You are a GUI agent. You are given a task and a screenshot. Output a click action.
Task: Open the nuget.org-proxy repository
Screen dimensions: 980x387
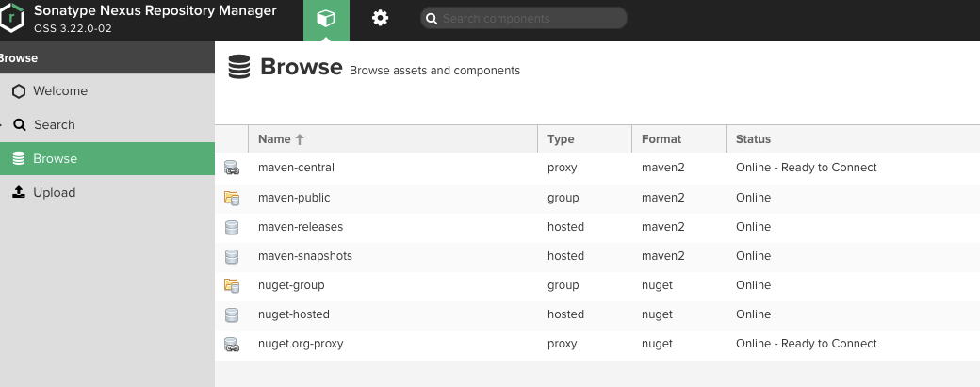tap(301, 344)
